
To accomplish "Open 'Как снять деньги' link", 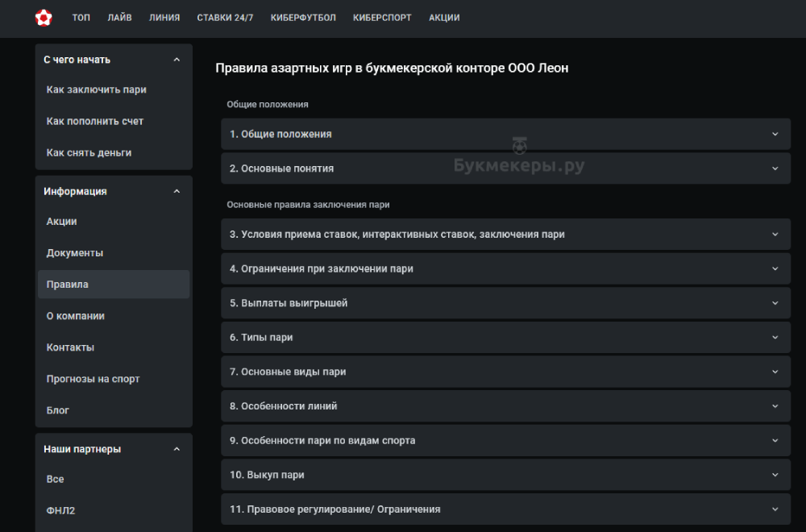I will 89,152.
